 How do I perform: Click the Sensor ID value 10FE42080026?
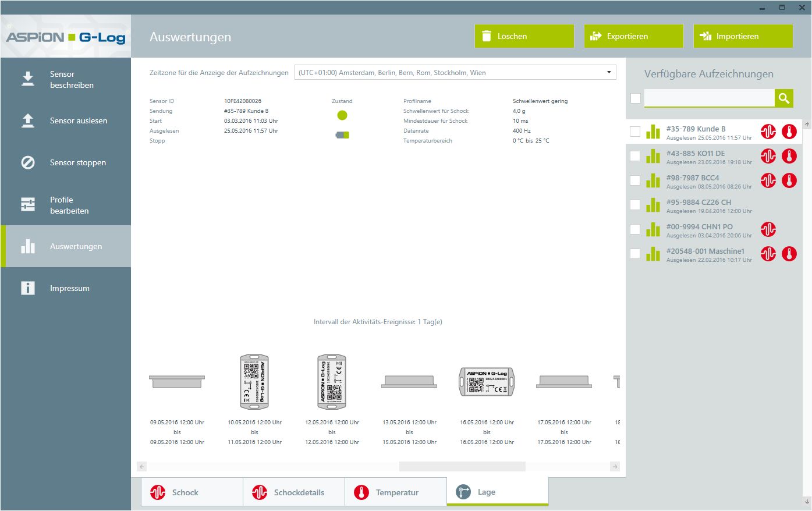point(243,101)
